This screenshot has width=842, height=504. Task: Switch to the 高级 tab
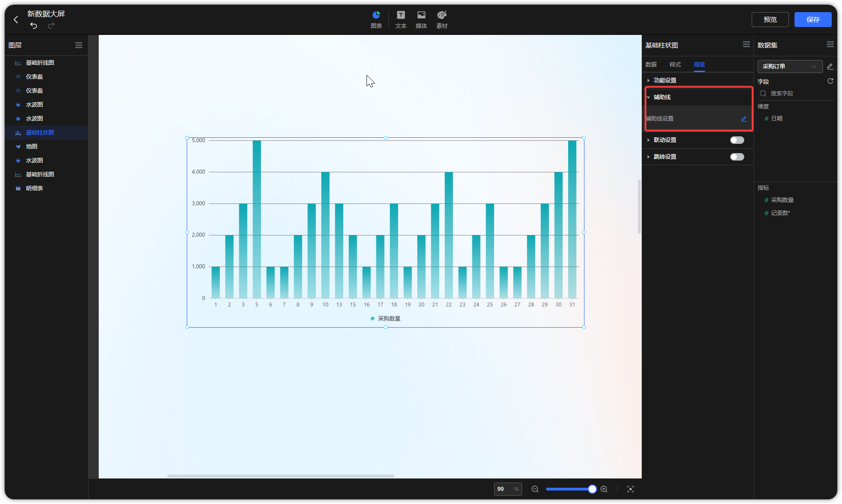click(x=699, y=65)
